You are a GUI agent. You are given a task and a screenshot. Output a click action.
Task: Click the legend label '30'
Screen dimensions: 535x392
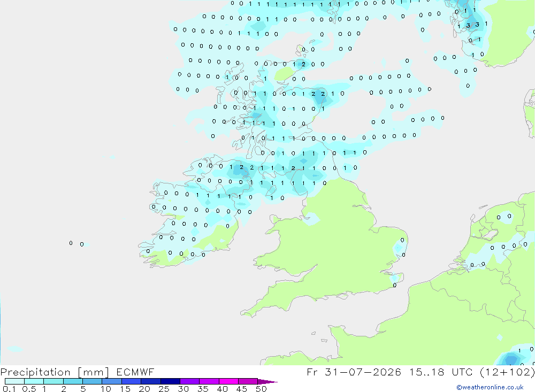click(x=183, y=389)
